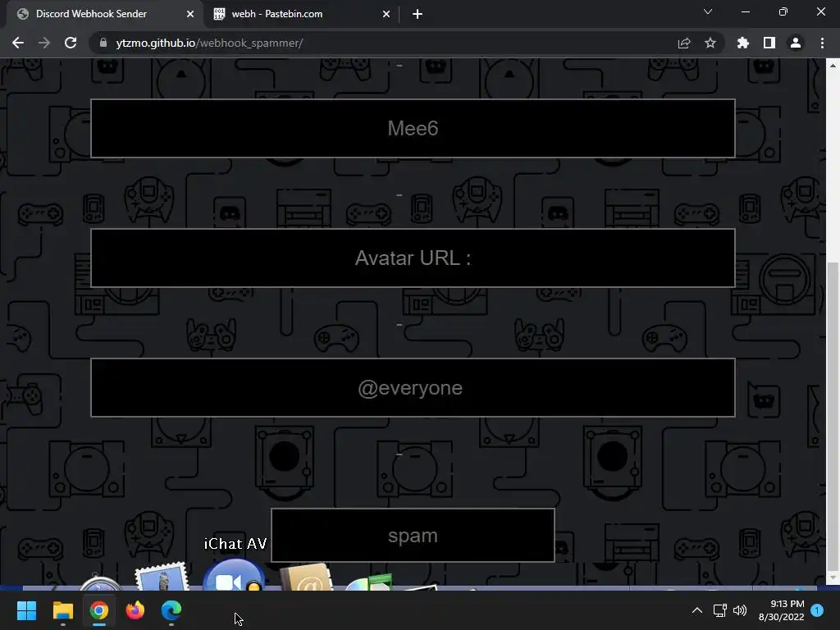Open the Chrome three-dot menu
The height and width of the screenshot is (630, 840).
click(822, 43)
